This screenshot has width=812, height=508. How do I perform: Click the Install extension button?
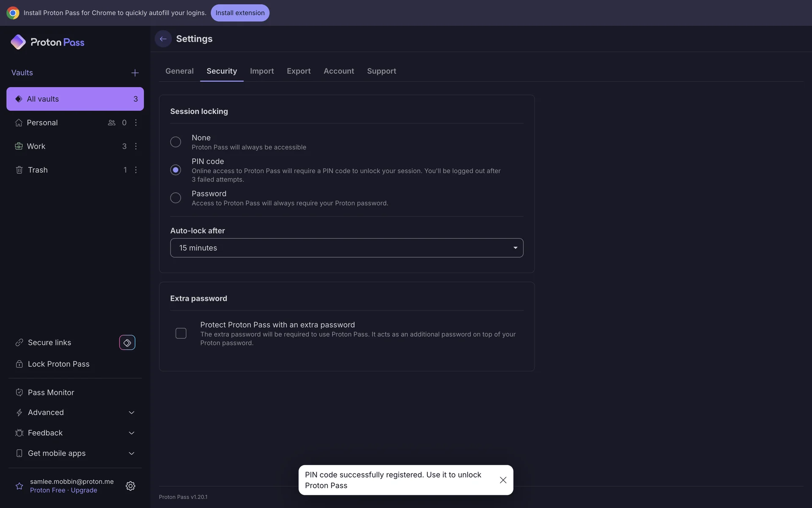click(x=240, y=13)
